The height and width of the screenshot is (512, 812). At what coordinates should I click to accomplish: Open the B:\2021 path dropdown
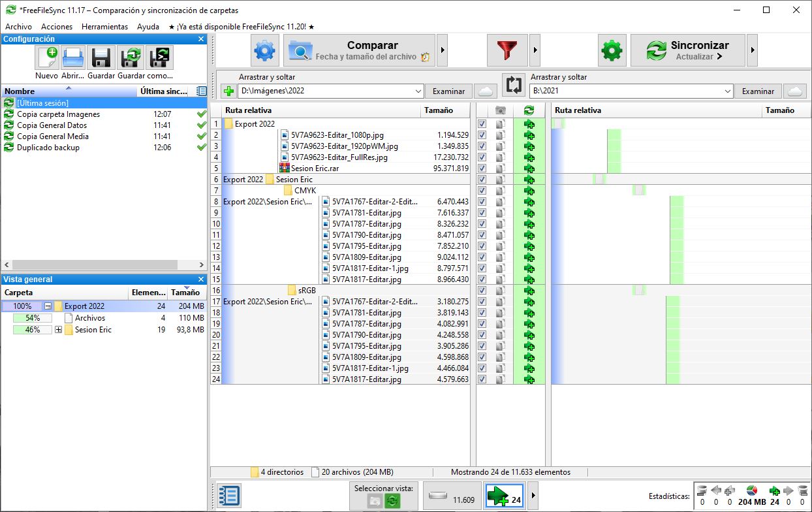pos(728,91)
